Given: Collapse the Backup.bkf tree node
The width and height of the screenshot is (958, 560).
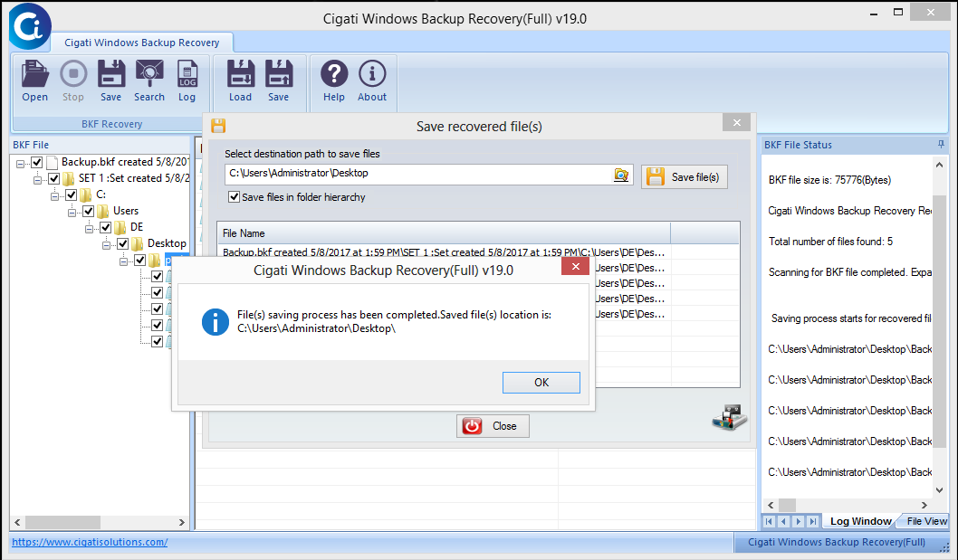Looking at the screenshot, I should [x=20, y=164].
